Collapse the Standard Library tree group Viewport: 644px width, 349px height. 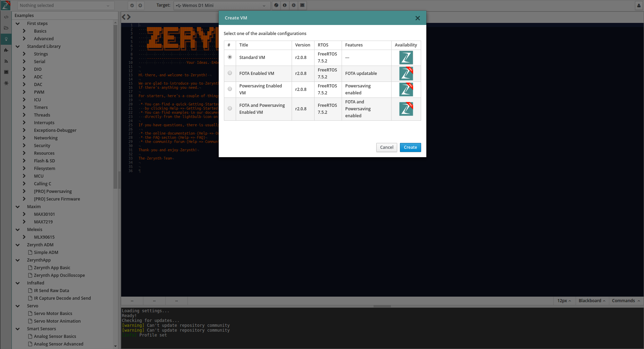[18, 46]
